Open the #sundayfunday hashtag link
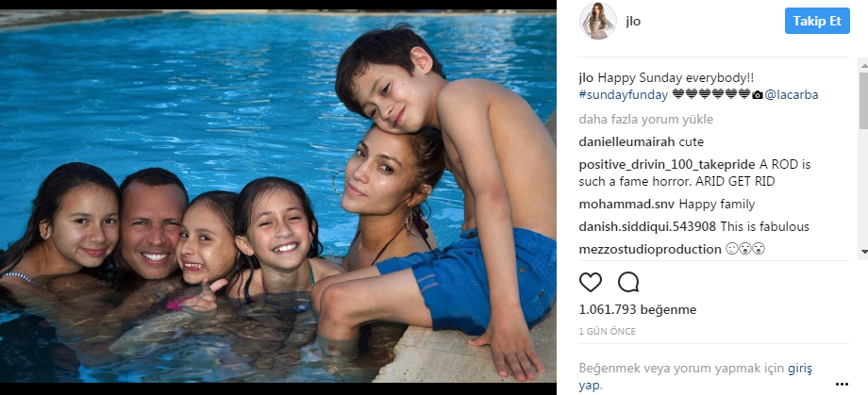Viewport: 868px width, 395px height. (624, 94)
